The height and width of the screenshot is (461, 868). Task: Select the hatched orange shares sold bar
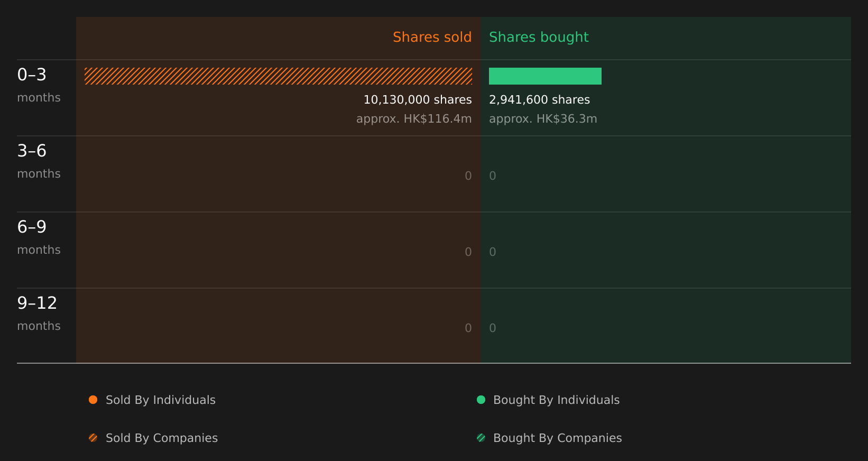pyautogui.click(x=278, y=76)
